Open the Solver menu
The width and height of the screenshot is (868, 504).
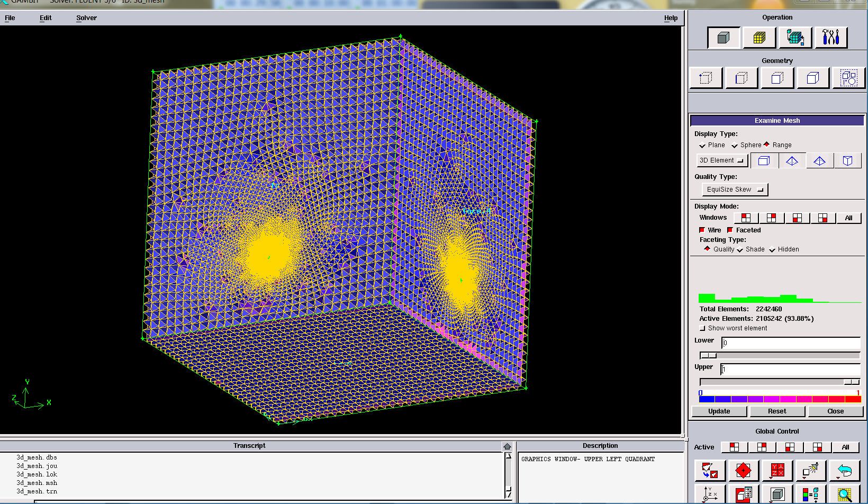coord(86,18)
